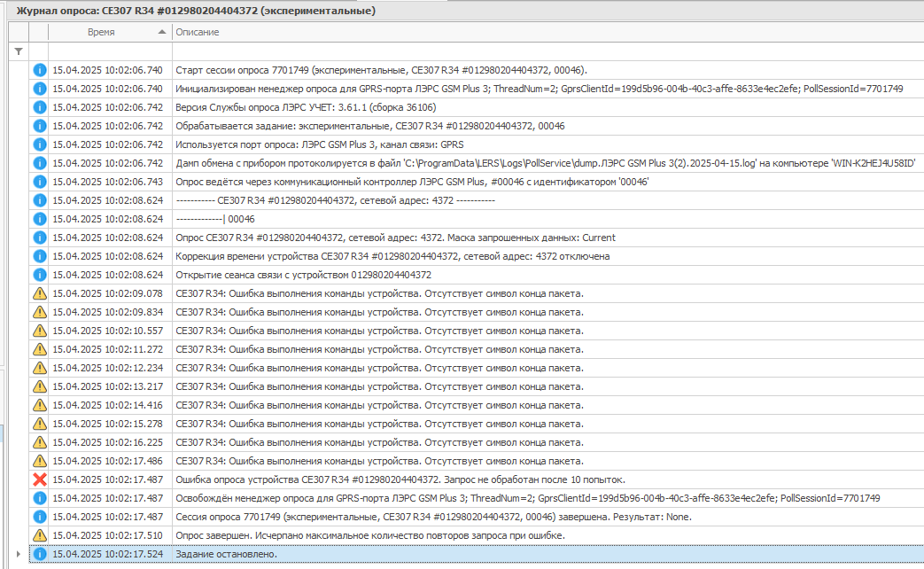Screen dimensions: 924x569
Task: Select the '------------| 00046' row description
Action: 215,219
